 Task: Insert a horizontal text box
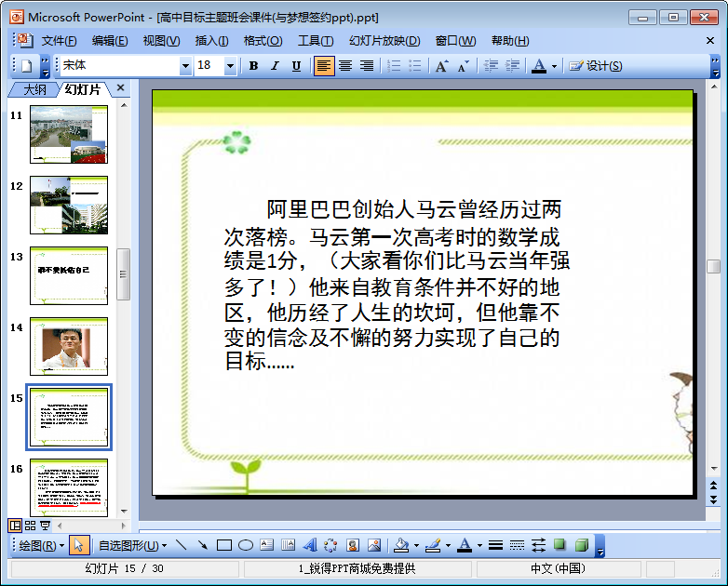[266, 545]
